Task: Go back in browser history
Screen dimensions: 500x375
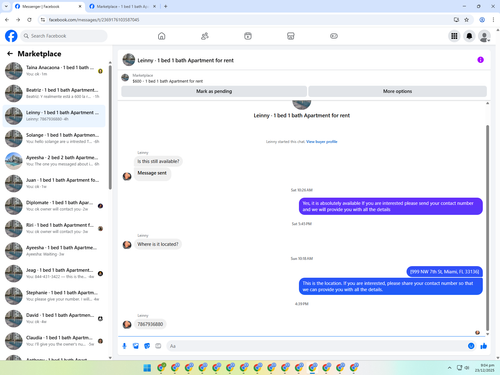Action: pos(7,20)
